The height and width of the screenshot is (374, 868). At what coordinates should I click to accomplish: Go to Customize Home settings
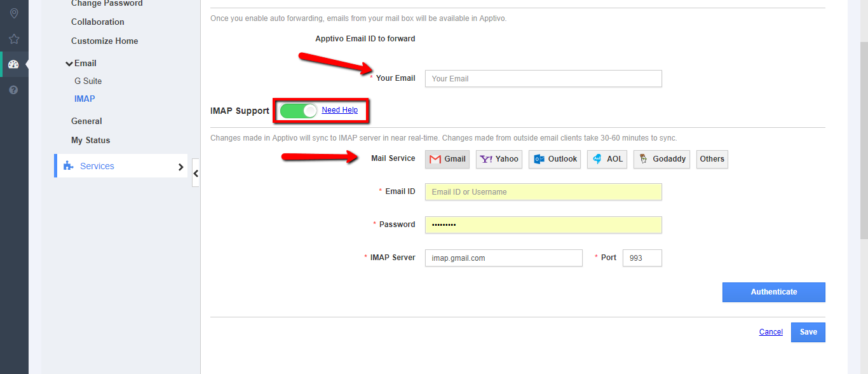click(x=104, y=41)
